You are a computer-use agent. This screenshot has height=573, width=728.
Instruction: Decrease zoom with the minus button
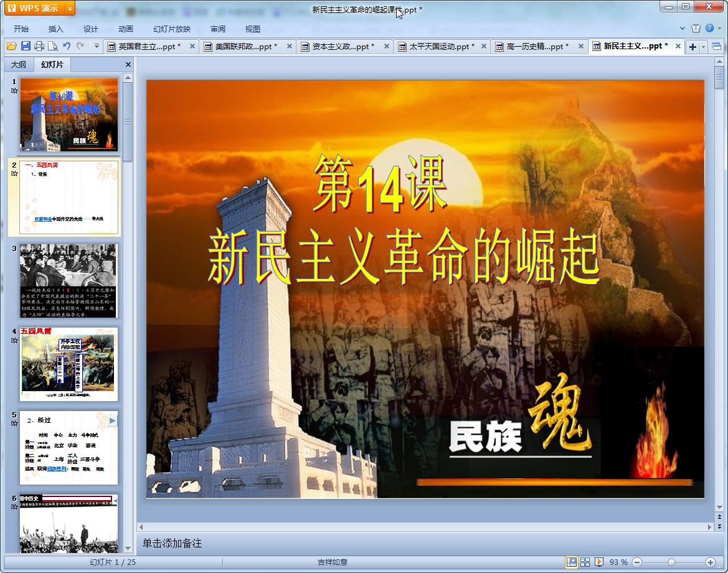click(638, 562)
